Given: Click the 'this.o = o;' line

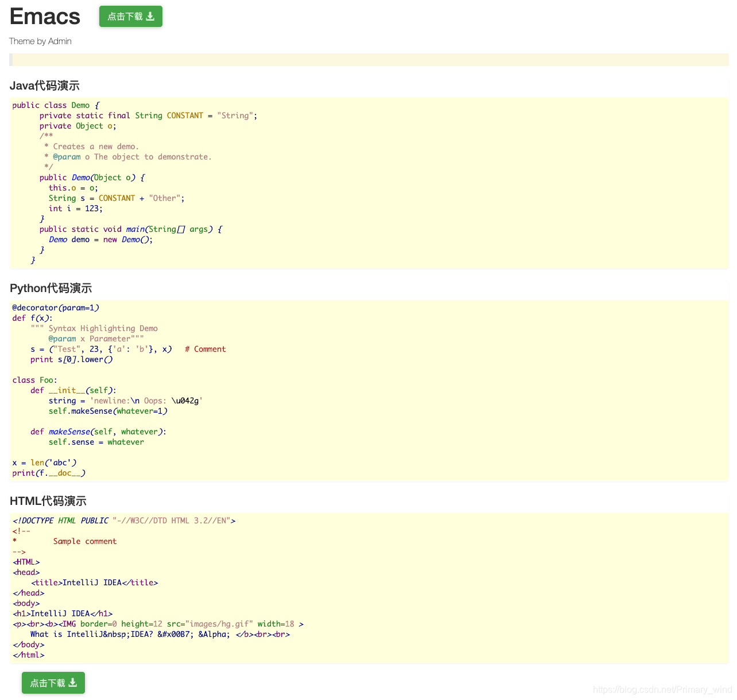Looking at the screenshot, I should coord(73,188).
